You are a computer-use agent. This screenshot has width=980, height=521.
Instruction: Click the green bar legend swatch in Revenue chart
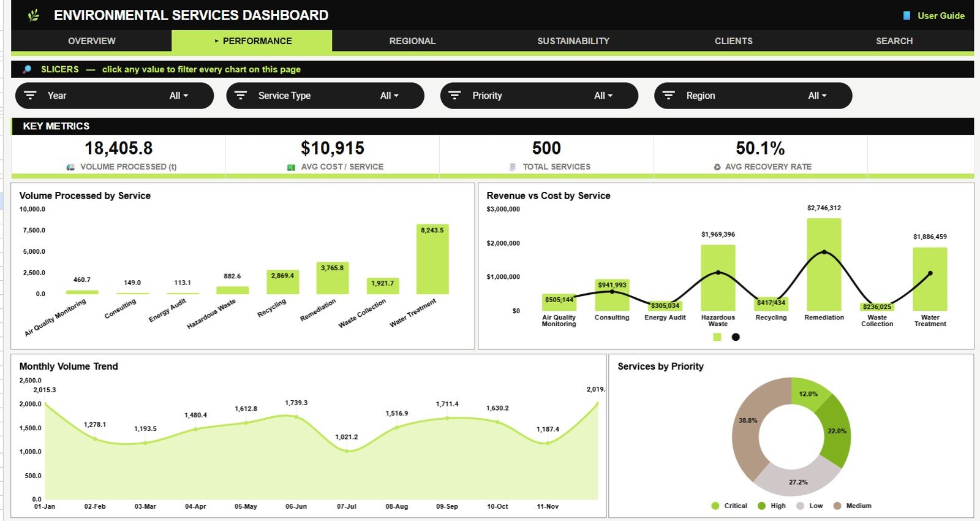click(717, 337)
